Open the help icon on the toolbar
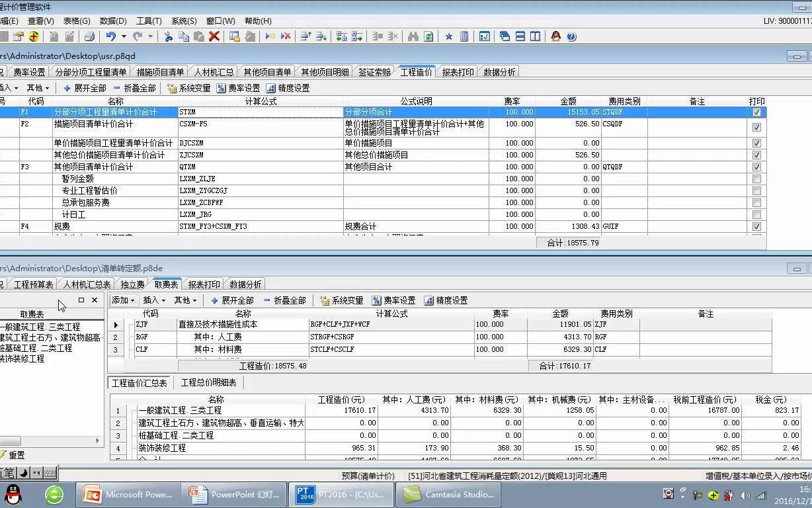Image resolution: width=812 pixels, height=508 pixels. pos(572,36)
